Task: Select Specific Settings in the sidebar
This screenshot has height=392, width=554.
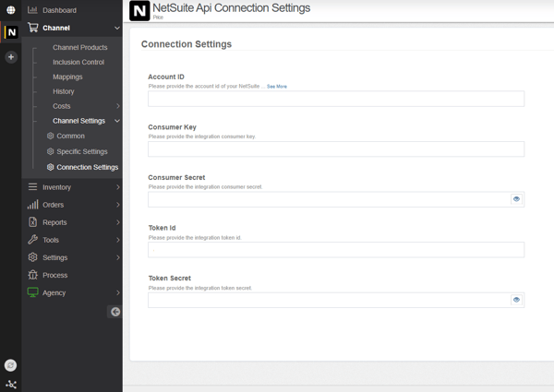Action: click(x=82, y=151)
